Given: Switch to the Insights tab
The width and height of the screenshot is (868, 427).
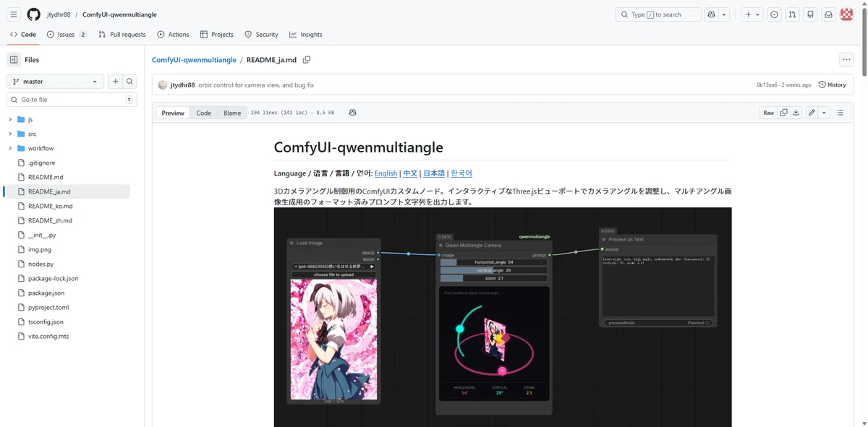Looking at the screenshot, I should [306, 34].
